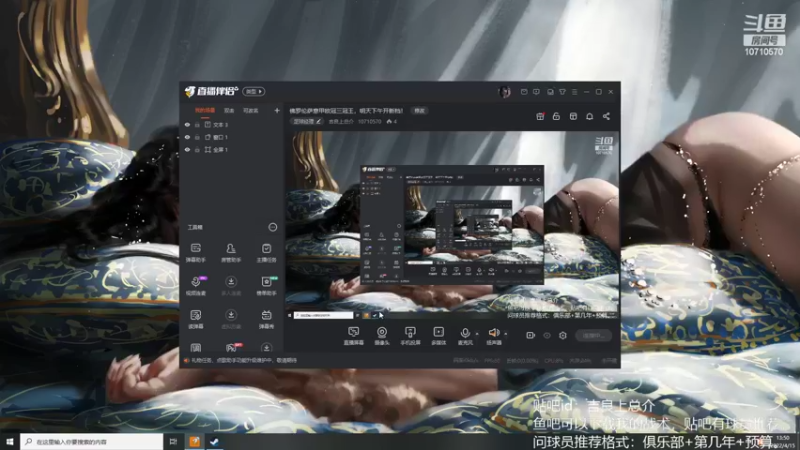Open the streamer avatar profile
This screenshot has height=450, width=800.
[x=505, y=92]
